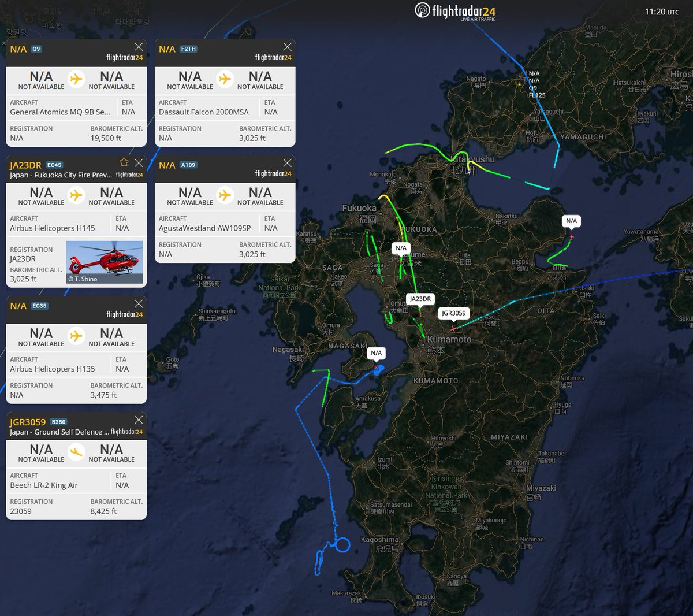Click the yellow aircraft marker near Nagato

pyautogui.click(x=519, y=84)
